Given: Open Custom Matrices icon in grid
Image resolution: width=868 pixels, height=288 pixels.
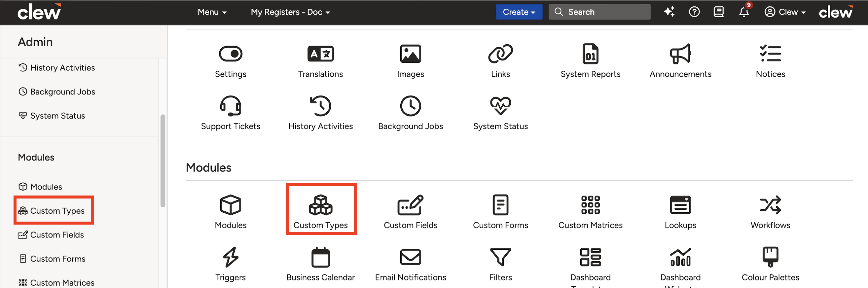Looking at the screenshot, I should pyautogui.click(x=590, y=205).
